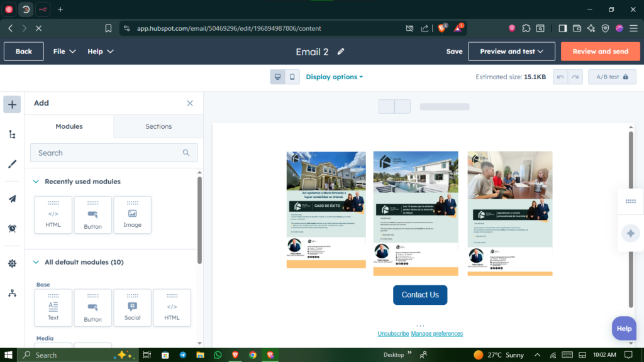
Task: Open the File dropdown menu
Action: tap(65, 52)
